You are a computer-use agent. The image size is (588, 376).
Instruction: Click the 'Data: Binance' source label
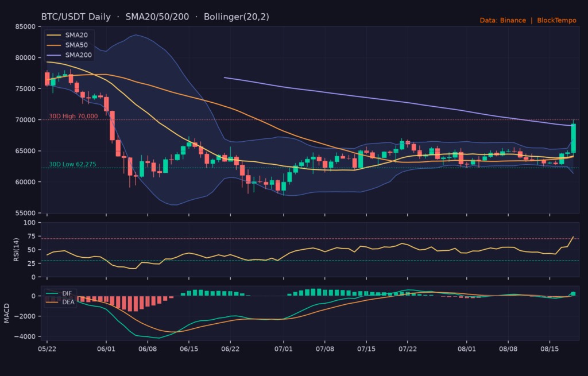point(502,20)
